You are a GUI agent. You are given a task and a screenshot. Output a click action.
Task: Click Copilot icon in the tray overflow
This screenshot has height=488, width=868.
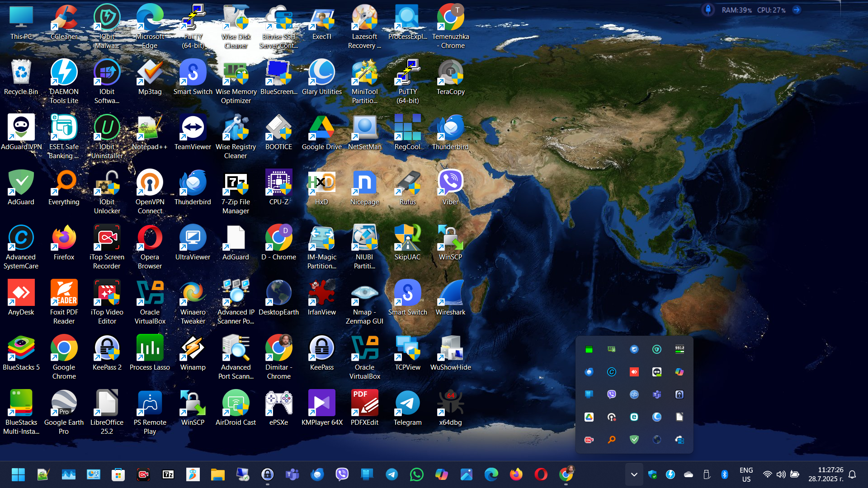tap(679, 372)
